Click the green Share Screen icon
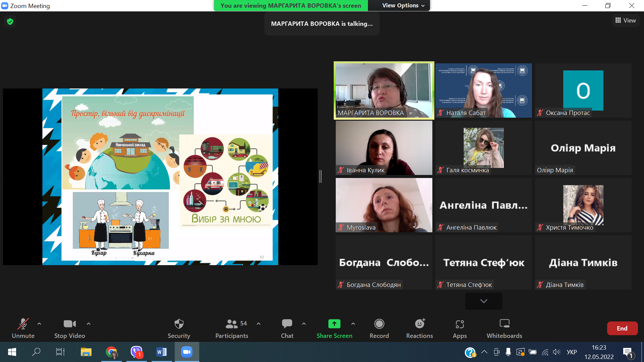This screenshot has height=362, width=644. pyautogui.click(x=334, y=324)
